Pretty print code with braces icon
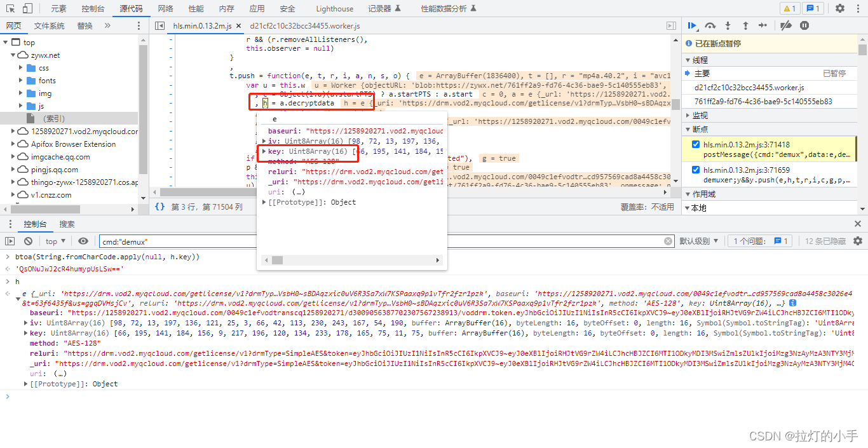The height and width of the screenshot is (448, 868). (x=160, y=207)
